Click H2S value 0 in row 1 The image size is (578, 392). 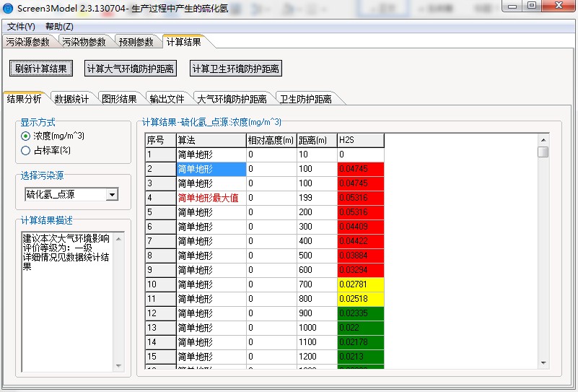pos(361,154)
